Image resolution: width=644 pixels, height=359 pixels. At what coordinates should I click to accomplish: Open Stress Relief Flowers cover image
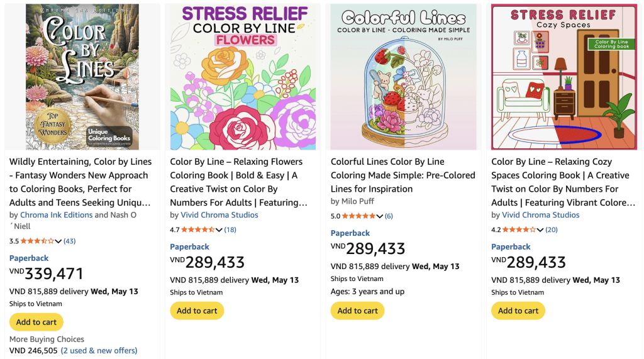(243, 77)
